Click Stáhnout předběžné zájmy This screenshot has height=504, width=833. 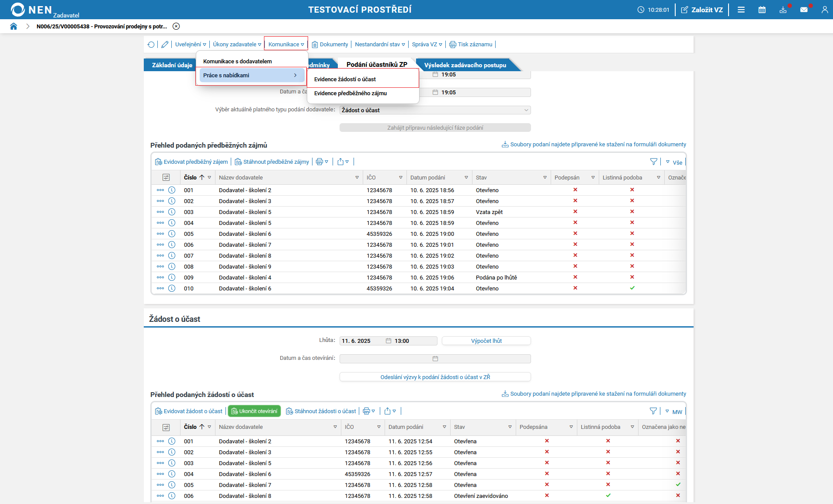tap(272, 162)
